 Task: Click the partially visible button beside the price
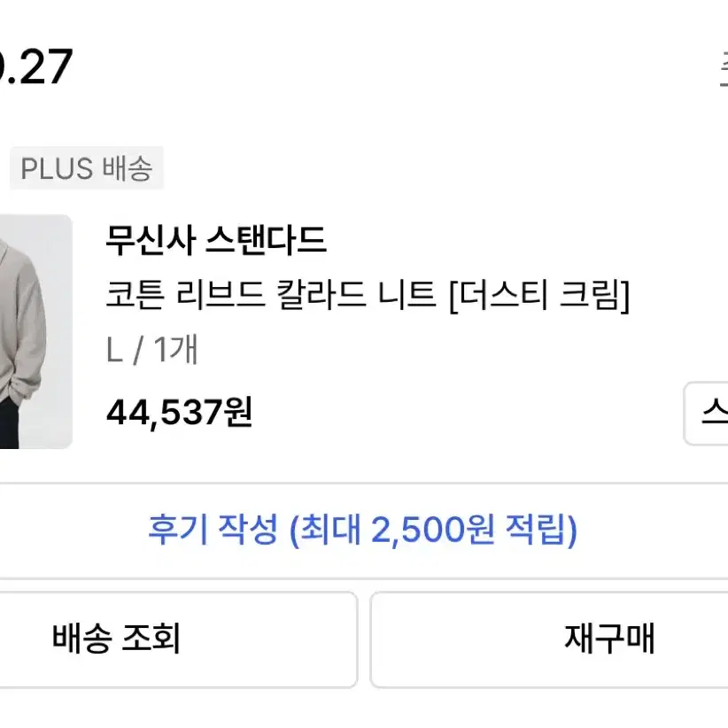tap(706, 414)
